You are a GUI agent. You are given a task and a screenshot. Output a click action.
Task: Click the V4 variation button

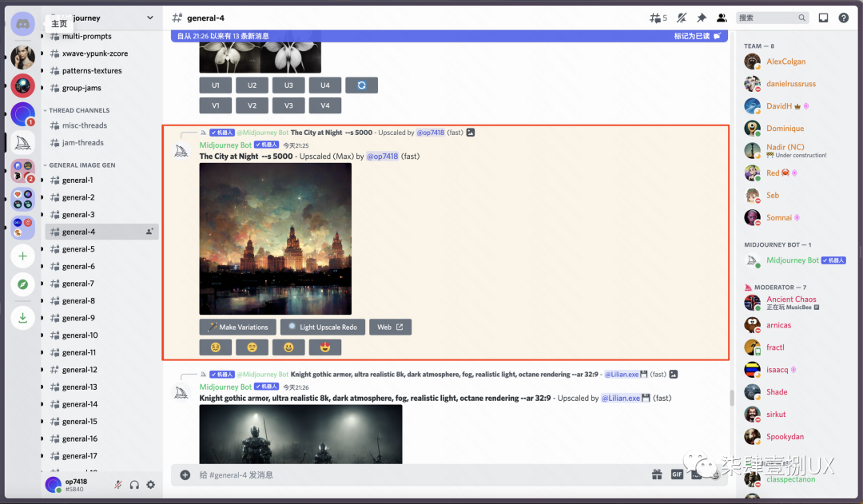pos(325,105)
